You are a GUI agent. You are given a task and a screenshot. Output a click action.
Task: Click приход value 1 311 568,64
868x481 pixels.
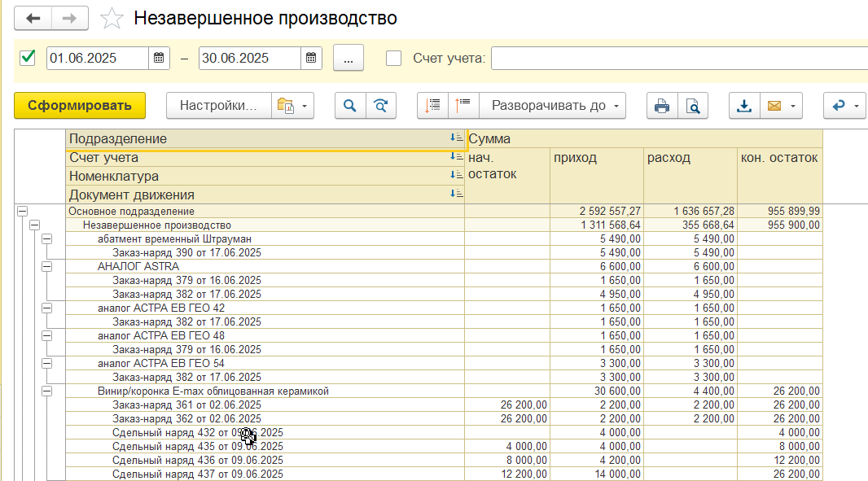[x=610, y=225]
